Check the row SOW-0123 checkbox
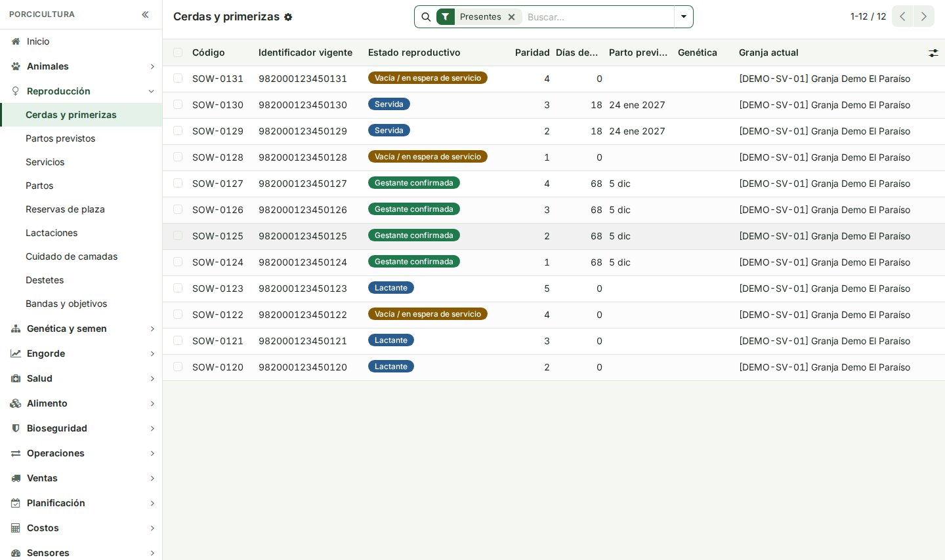This screenshot has width=945, height=560. 178,288
